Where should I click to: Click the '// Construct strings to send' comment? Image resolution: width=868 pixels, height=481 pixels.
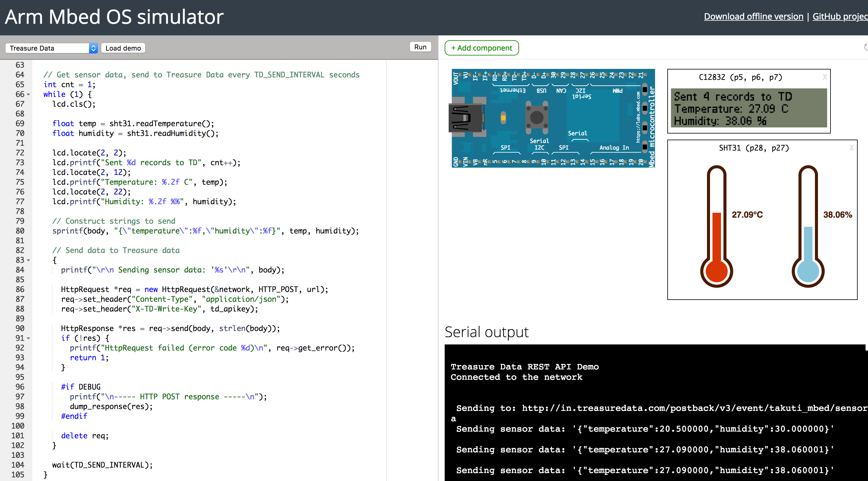pyautogui.click(x=113, y=221)
